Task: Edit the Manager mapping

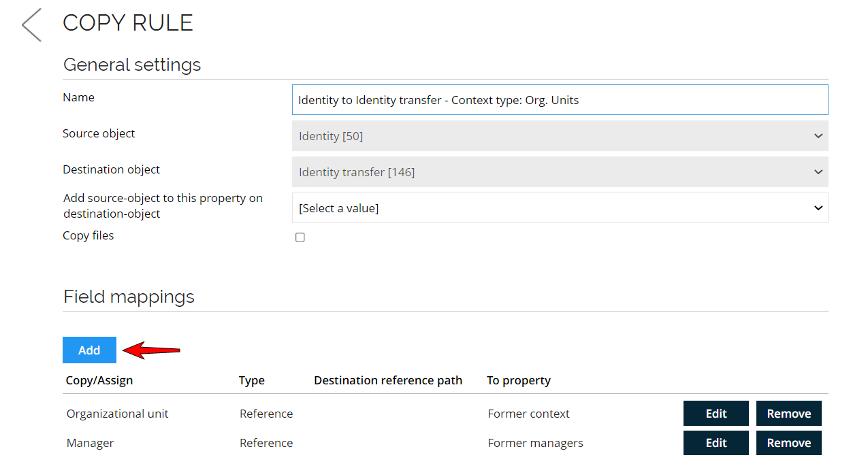Action: pyautogui.click(x=716, y=443)
